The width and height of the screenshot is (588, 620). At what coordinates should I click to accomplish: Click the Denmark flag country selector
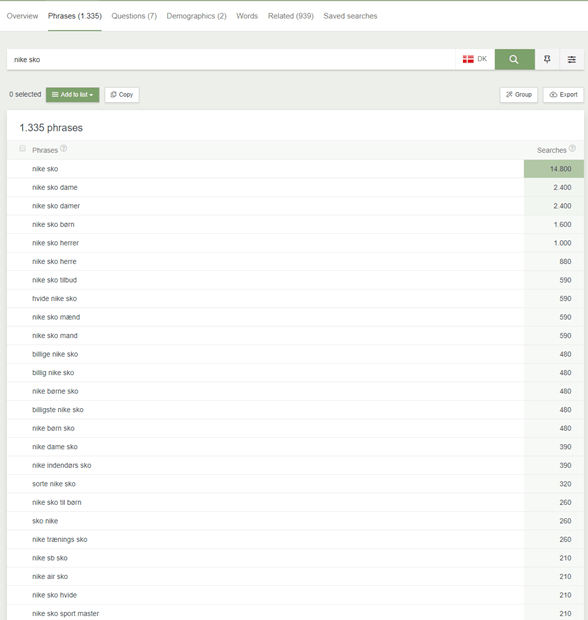[x=475, y=59]
